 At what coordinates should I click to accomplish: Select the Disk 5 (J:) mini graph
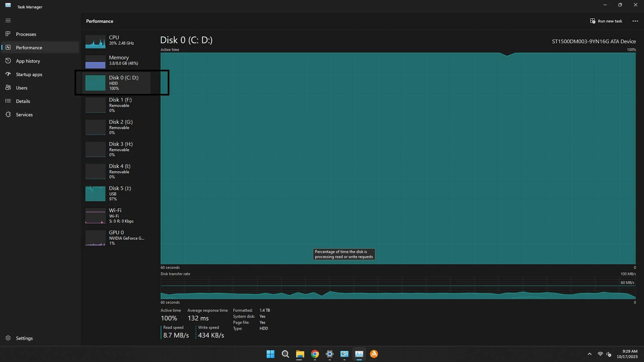click(x=95, y=194)
